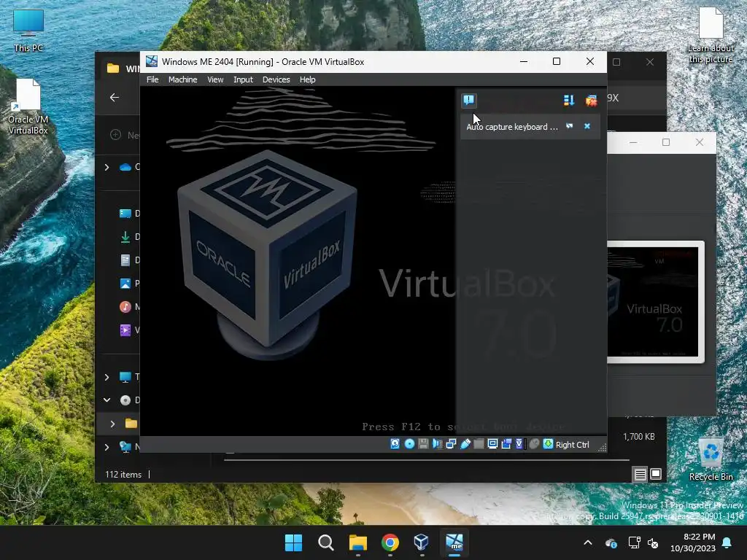Switch Explorer to large thumbnails view
The width and height of the screenshot is (747, 560).
[656, 474]
